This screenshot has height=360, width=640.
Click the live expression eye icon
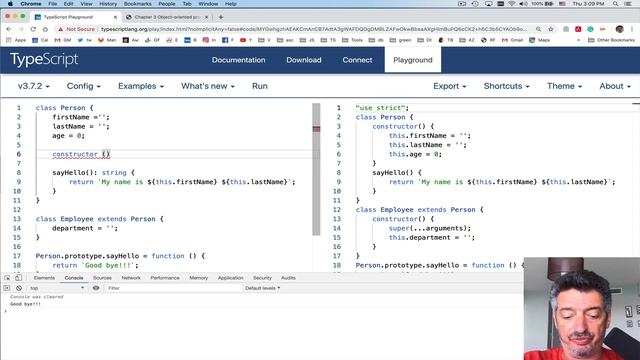(x=96, y=288)
